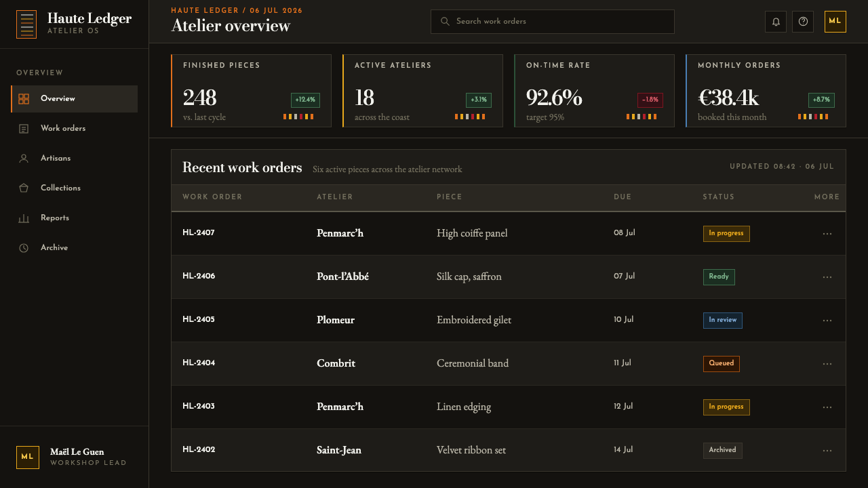This screenshot has width=868, height=488.
Task: Select the Pont-l'Abbé atelier cell
Action: point(342,277)
